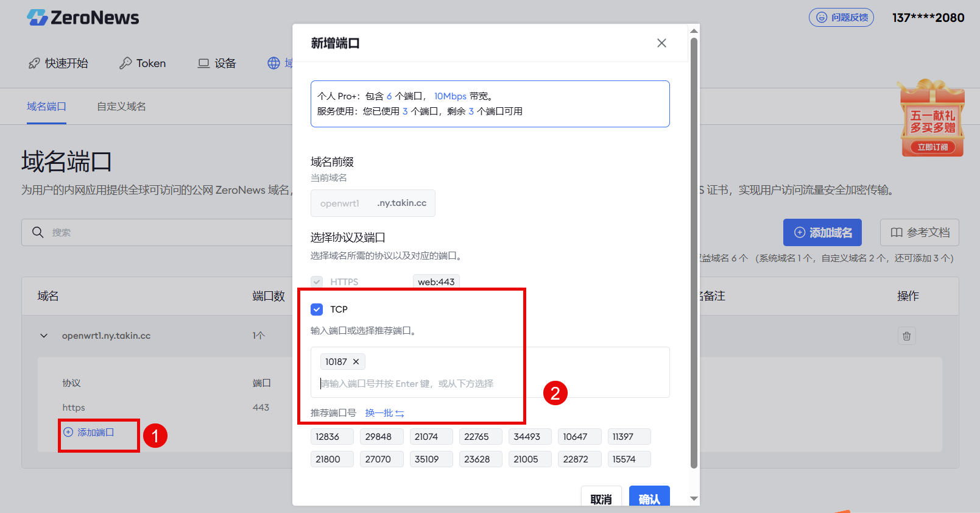Collapse the openwrt1.ny.takin.cc row
Screen dimensions: 980x513
[x=44, y=336]
